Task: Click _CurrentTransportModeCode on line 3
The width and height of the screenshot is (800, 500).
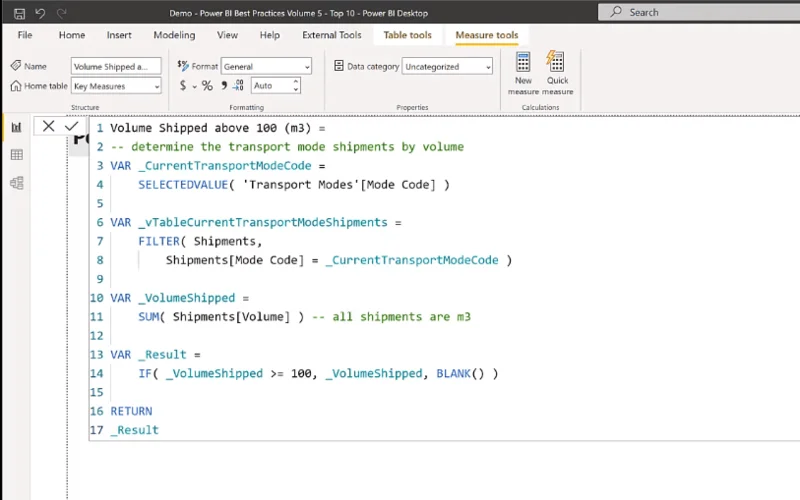Action: click(224, 165)
